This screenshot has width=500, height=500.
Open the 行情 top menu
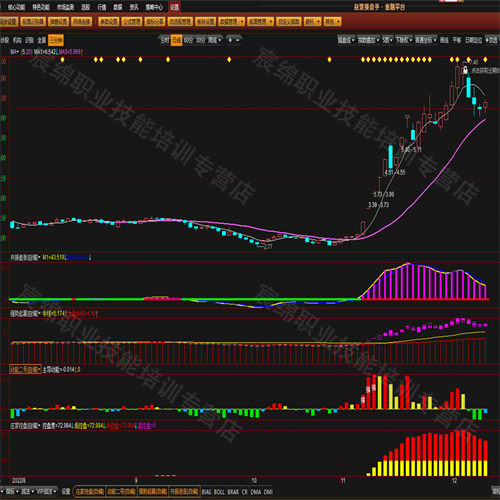point(102,7)
